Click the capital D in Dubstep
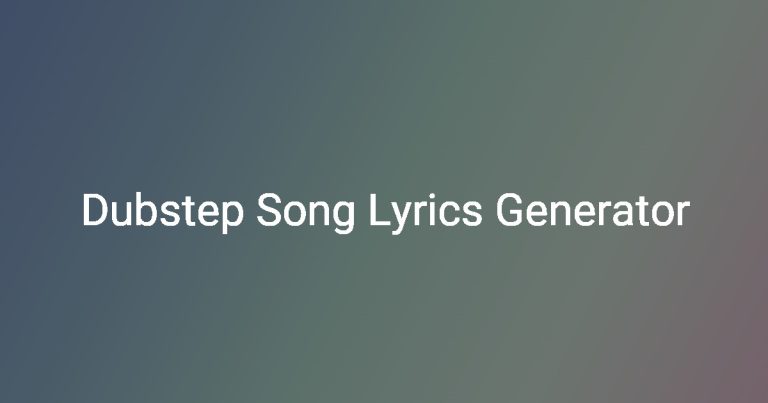This screenshot has height=403, width=768. (96, 210)
